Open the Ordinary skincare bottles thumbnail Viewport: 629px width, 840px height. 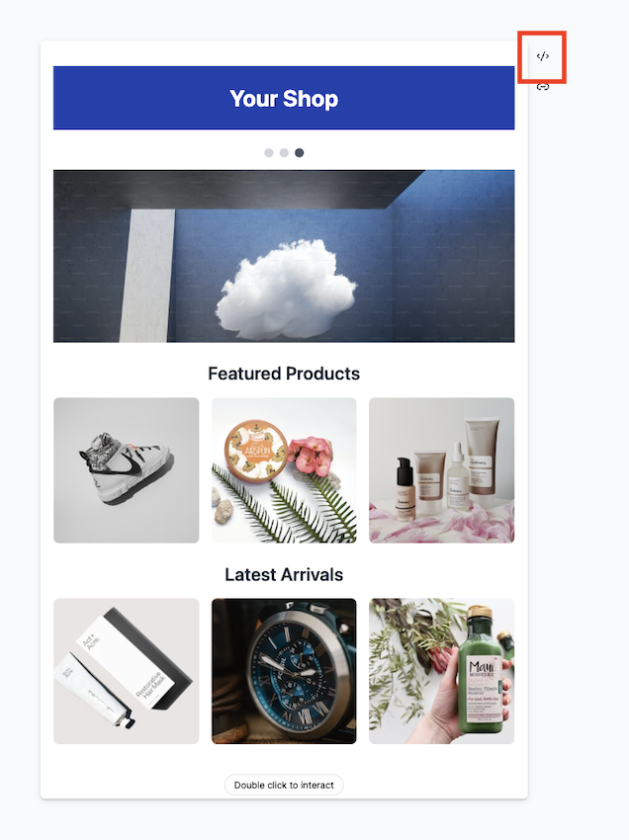pyautogui.click(x=441, y=469)
